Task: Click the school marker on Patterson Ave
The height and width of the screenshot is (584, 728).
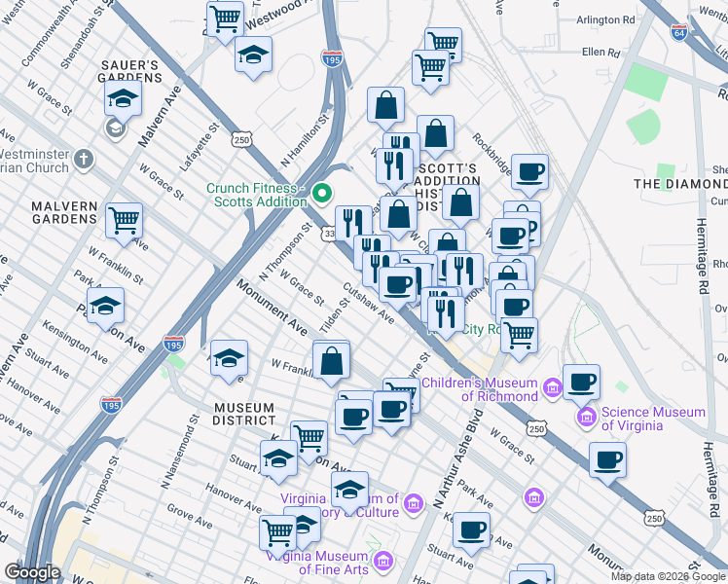Action: (105, 307)
